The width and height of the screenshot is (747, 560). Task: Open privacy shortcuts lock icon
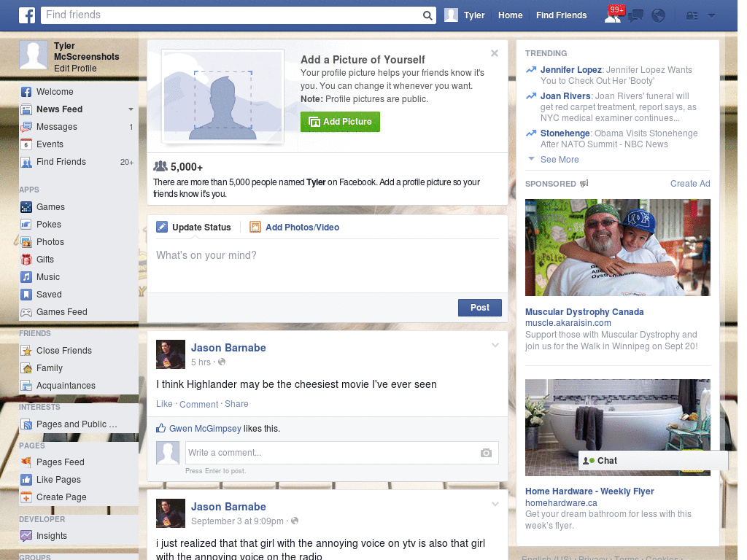pos(692,16)
